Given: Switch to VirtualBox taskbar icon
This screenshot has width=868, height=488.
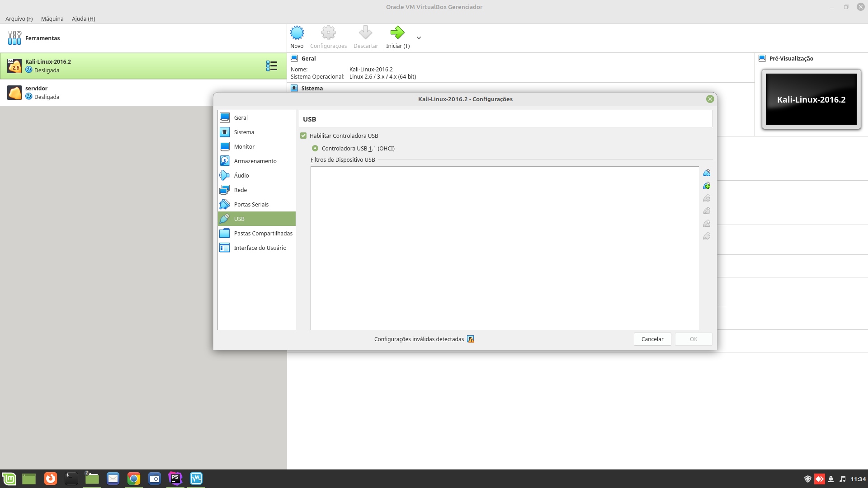Looking at the screenshot, I should 196,479.
